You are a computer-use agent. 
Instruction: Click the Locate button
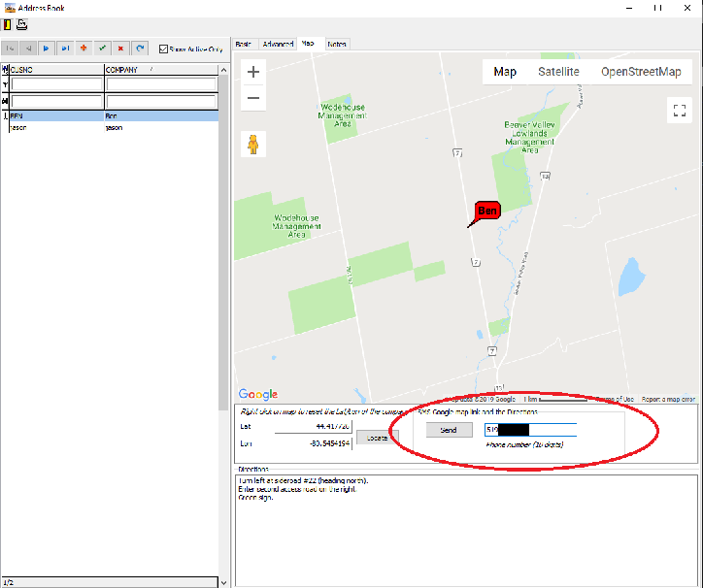point(377,438)
